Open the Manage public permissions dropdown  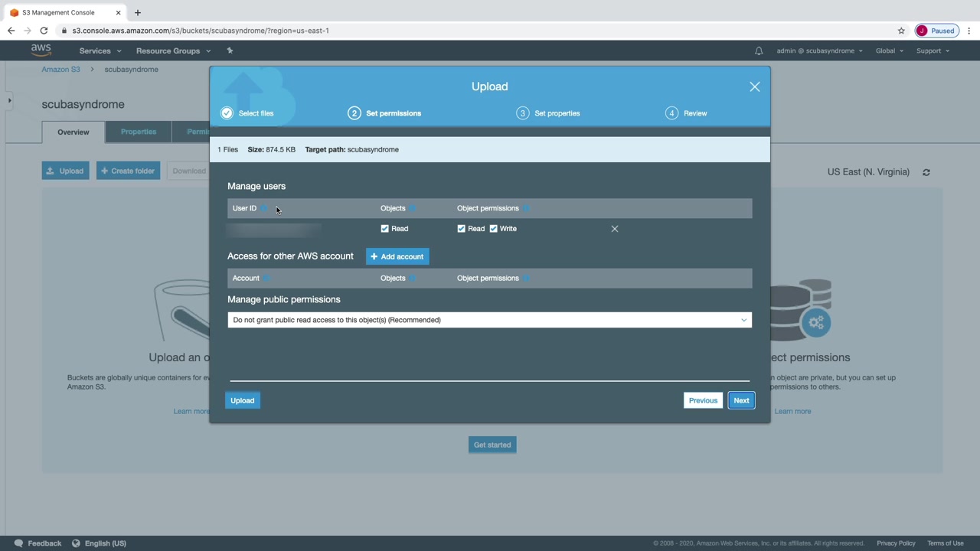tap(489, 320)
